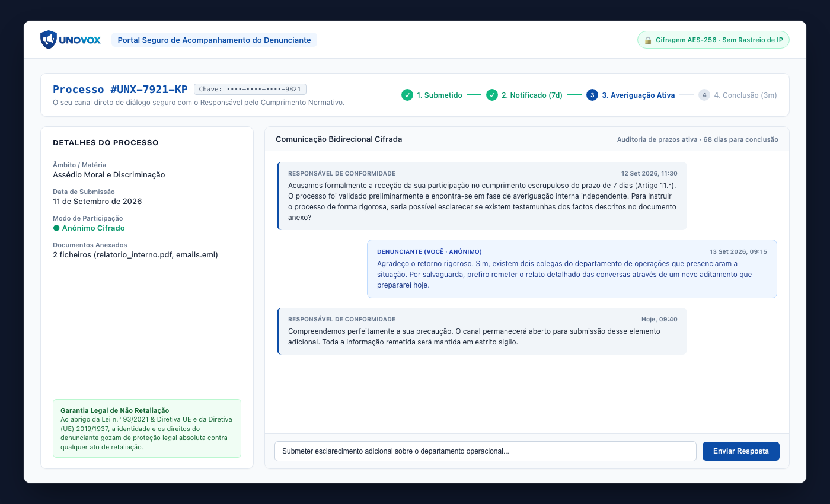Viewport: 830px width, 504px height.
Task: Click the padlock icon beside Cifragem AES-256
Action: coord(648,40)
